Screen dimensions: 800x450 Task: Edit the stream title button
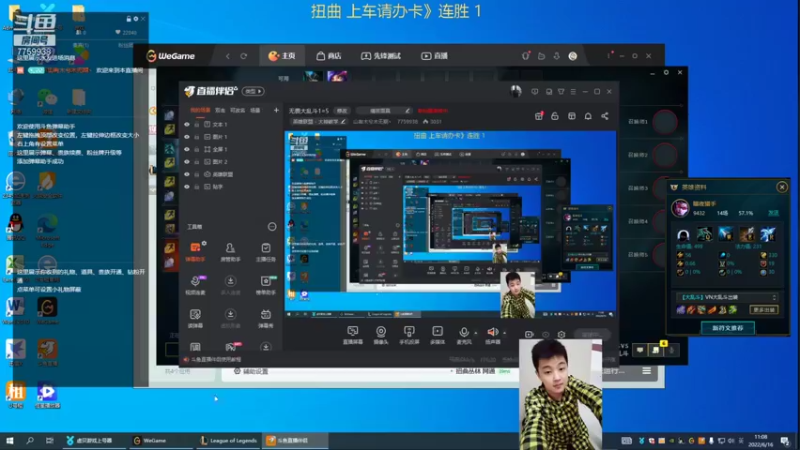[x=341, y=111]
